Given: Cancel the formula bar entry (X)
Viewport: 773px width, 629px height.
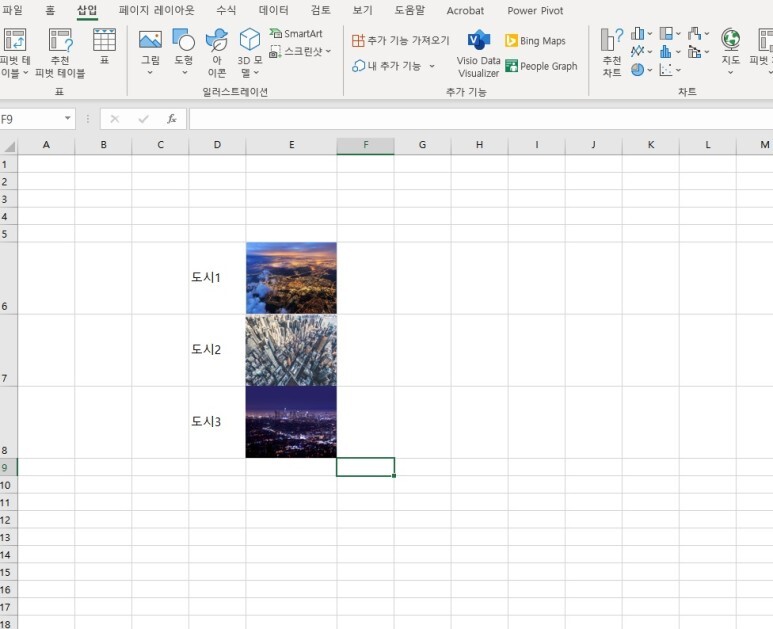Looking at the screenshot, I should (x=115, y=119).
